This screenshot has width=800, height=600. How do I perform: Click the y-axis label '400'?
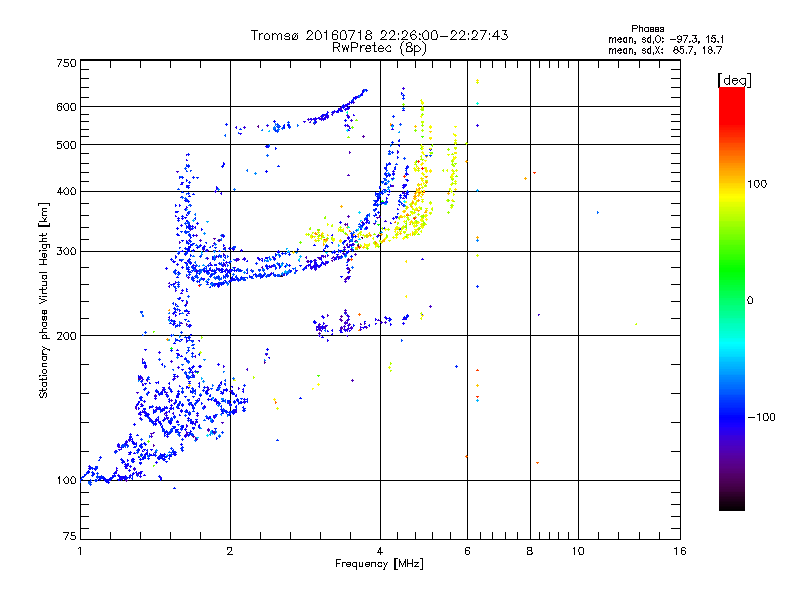pyautogui.click(x=66, y=192)
